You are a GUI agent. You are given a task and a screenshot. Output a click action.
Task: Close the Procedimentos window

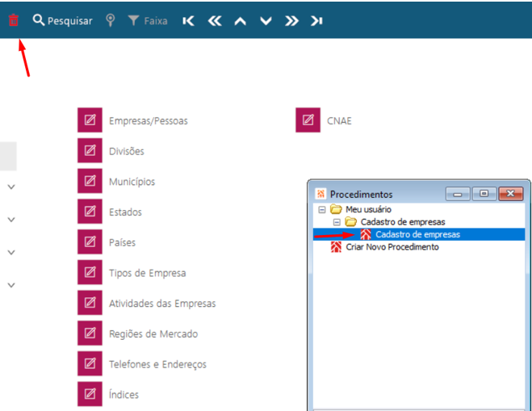(511, 194)
